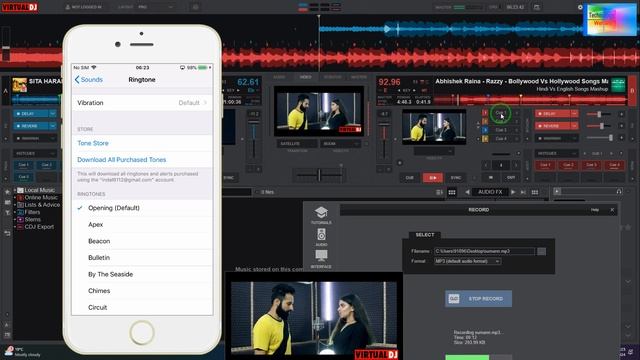Toggle the DELAY effect on left deck
The width and height of the screenshot is (640, 360).
pyautogui.click(x=31, y=113)
